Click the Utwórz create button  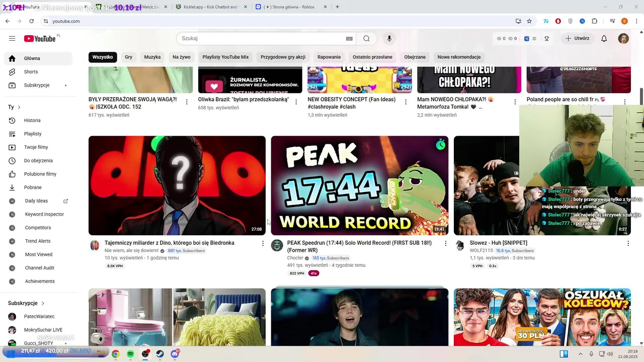point(577,39)
